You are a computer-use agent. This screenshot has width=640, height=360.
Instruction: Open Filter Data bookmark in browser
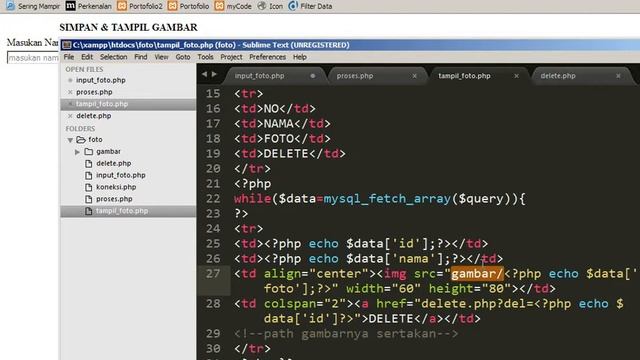(x=310, y=6)
